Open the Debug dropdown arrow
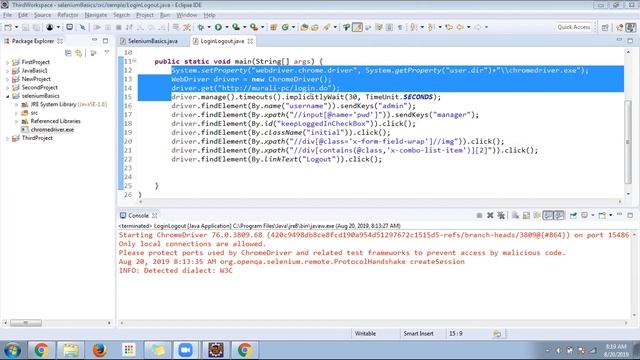 209,27
